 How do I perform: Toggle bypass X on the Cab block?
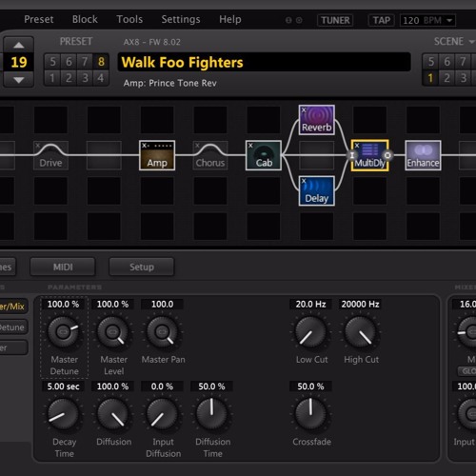250,146
